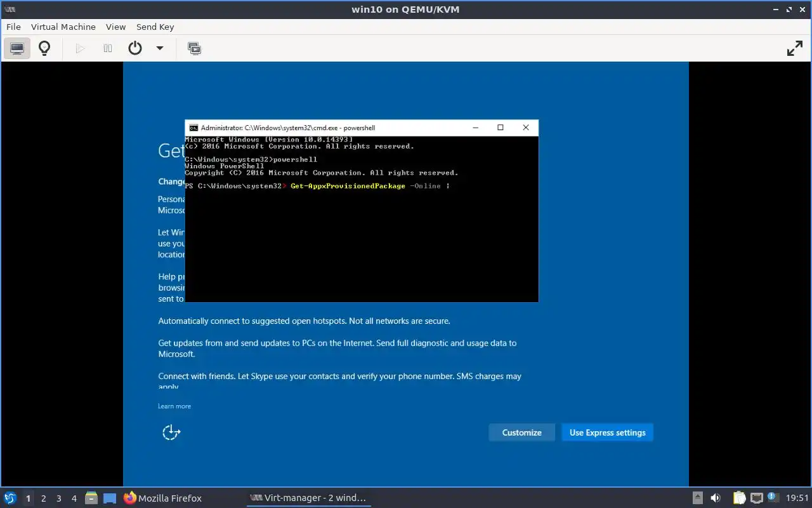Click the 'Automatically connect to suggested open hotspots' text

click(x=304, y=321)
